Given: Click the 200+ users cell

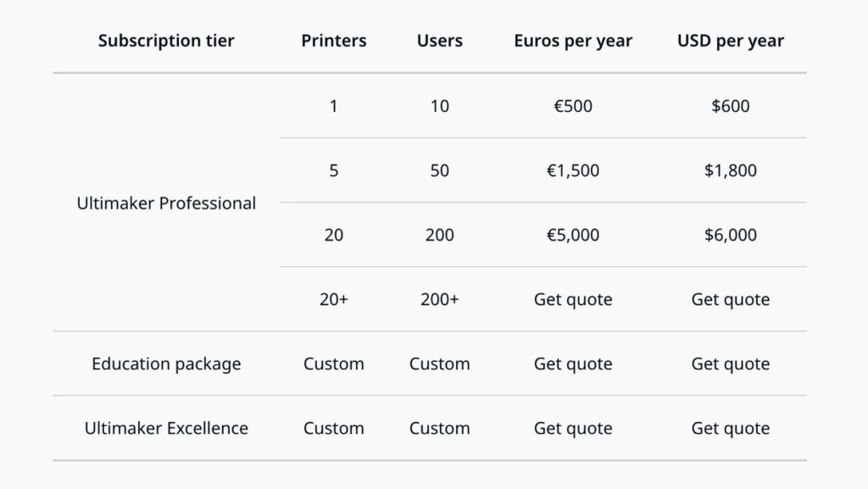Looking at the screenshot, I should pyautogui.click(x=439, y=299).
